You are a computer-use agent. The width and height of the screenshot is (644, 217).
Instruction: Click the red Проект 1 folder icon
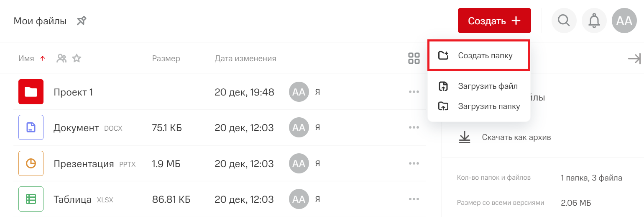coord(31,92)
